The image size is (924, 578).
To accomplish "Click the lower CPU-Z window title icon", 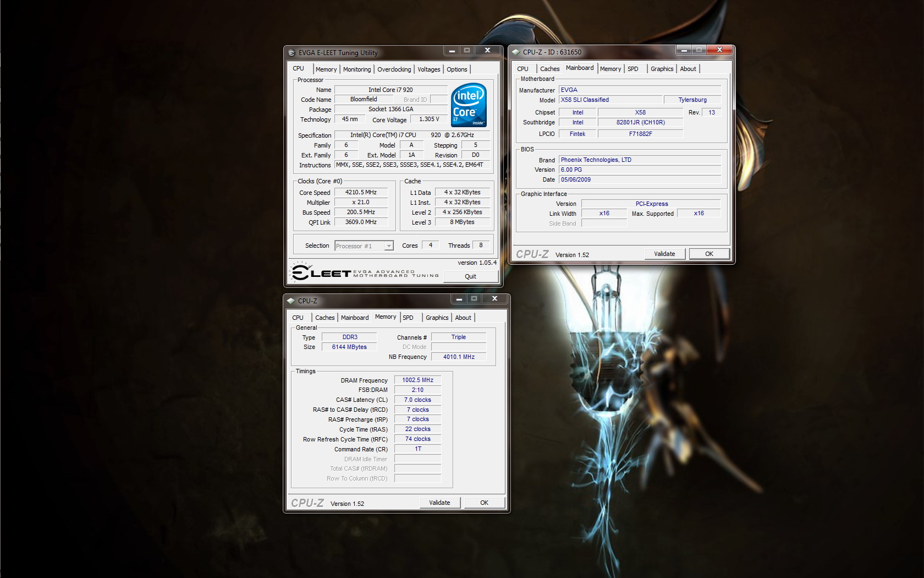I will [291, 301].
